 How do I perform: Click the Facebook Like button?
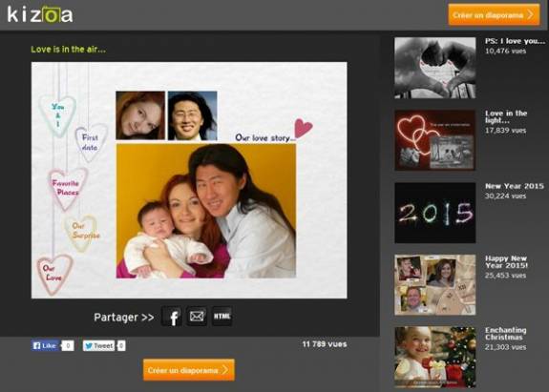[x=45, y=345]
